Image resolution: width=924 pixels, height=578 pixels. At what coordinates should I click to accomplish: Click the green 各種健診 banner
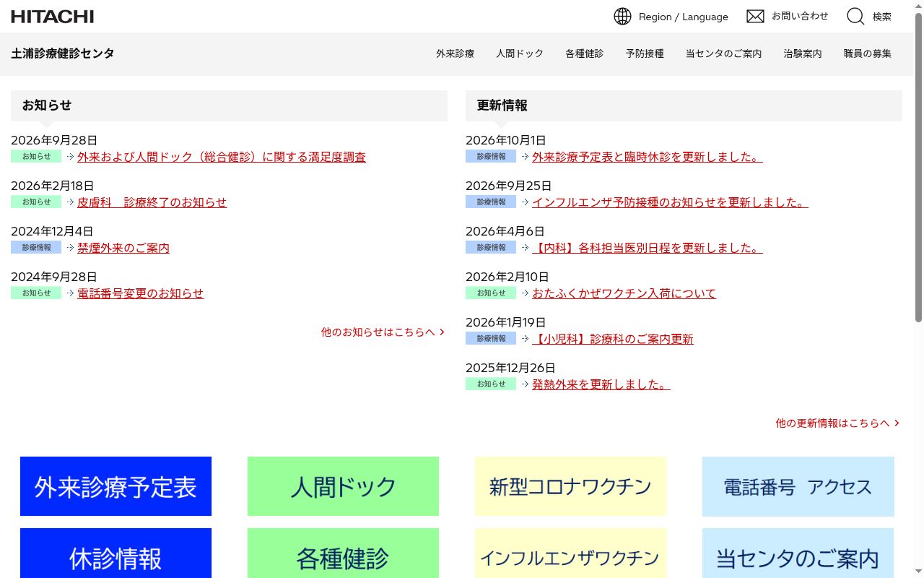[343, 553]
